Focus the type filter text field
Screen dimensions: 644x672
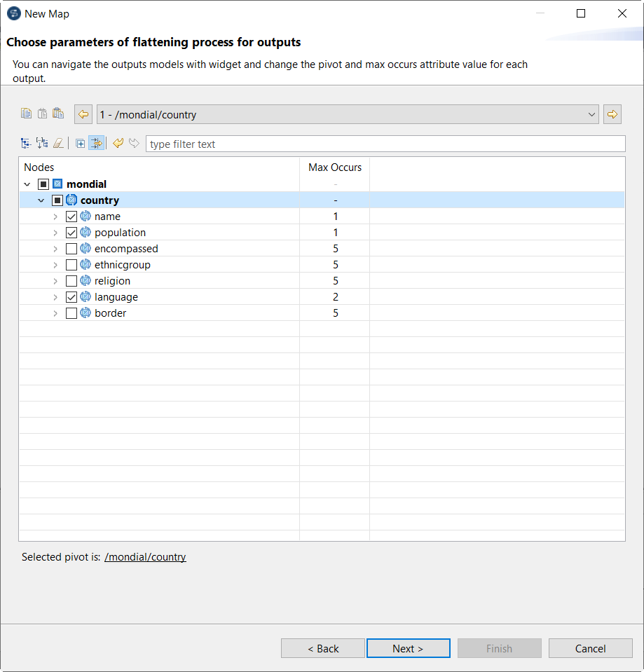point(385,144)
